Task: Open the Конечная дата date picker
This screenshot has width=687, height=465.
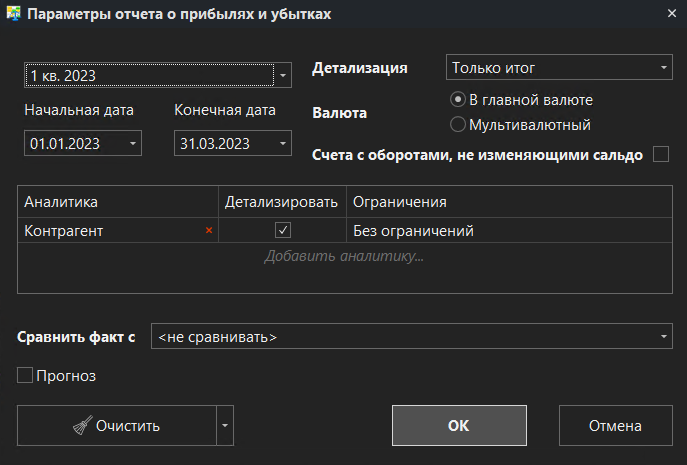Action: 283,144
